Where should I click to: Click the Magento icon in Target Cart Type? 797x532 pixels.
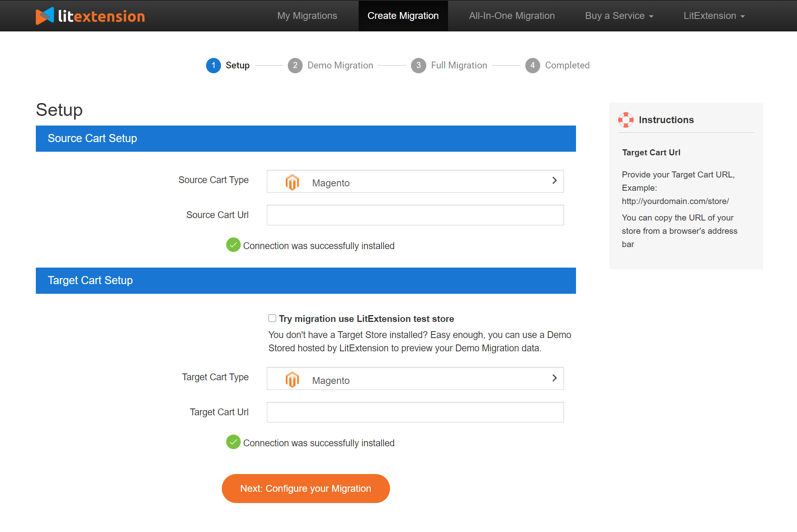tap(292, 379)
